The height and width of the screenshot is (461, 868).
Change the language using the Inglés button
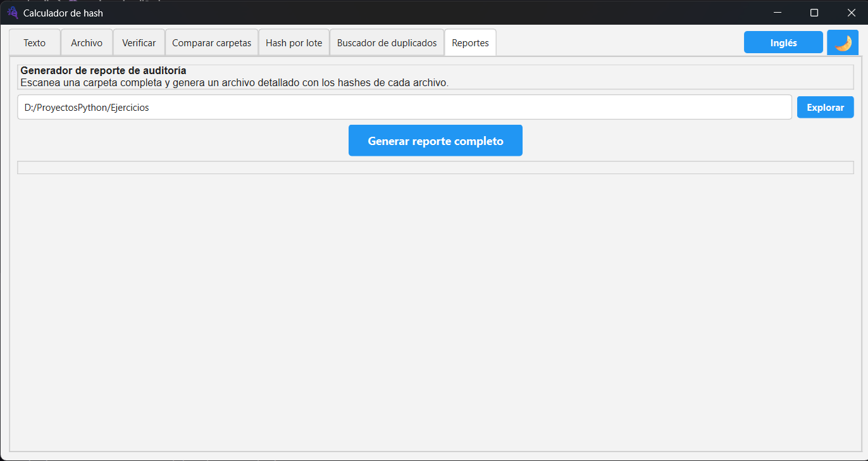pos(783,43)
